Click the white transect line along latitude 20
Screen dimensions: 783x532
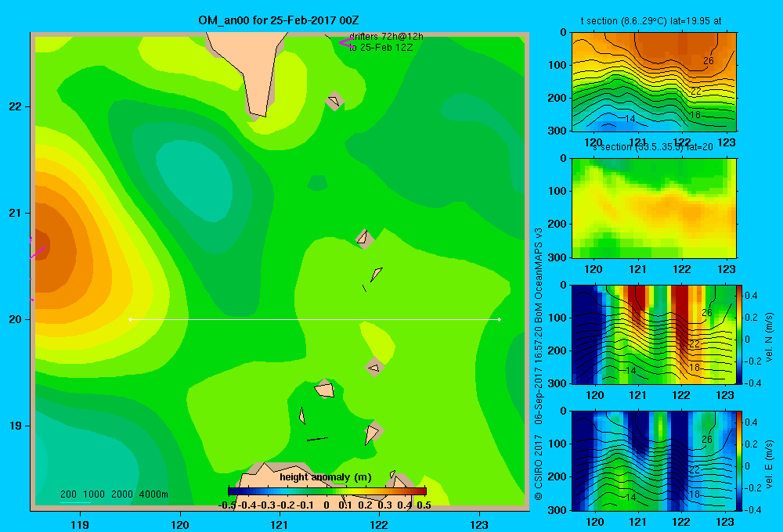coord(315,319)
